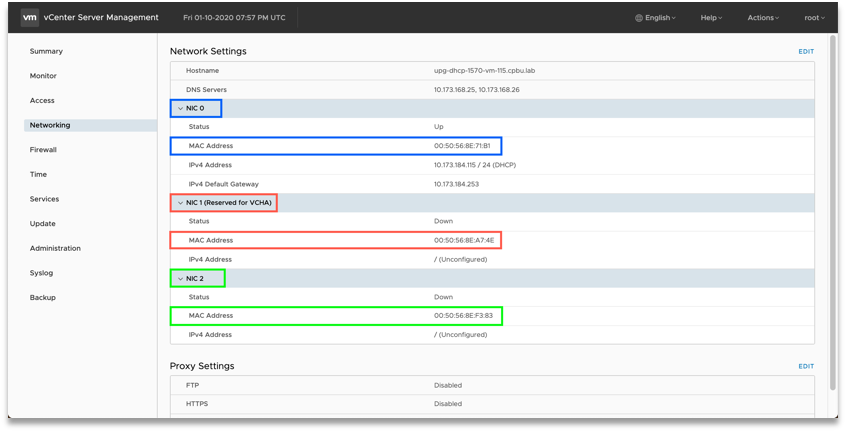Click default gateway value 10.173.184.253
Screen dimensions: 846x432
click(456, 184)
